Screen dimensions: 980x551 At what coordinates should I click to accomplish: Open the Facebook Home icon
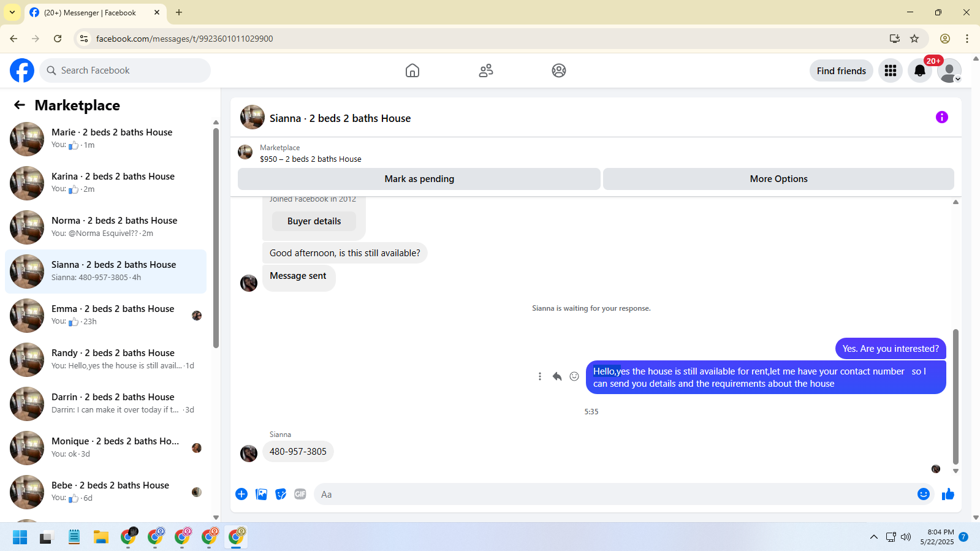(412, 70)
